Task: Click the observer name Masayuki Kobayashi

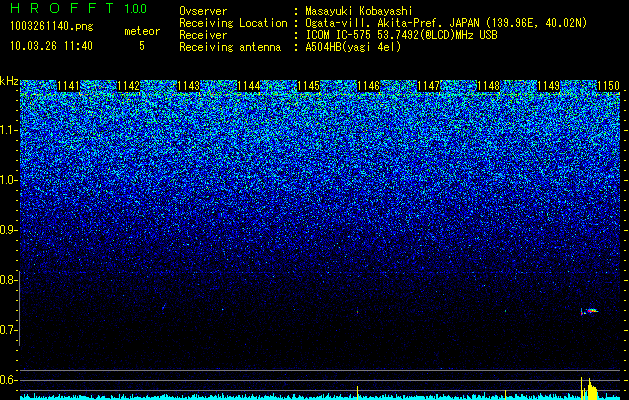Action: click(359, 11)
